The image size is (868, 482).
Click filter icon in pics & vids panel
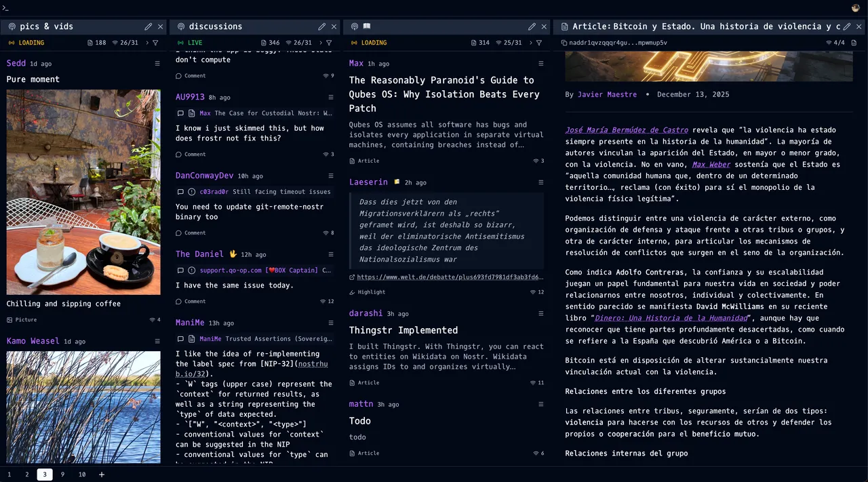155,43
